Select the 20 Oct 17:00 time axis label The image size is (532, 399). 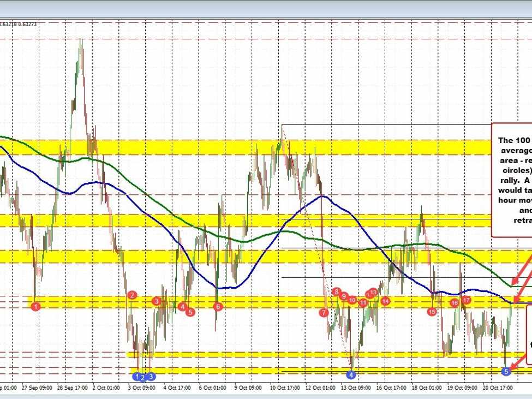point(497,388)
